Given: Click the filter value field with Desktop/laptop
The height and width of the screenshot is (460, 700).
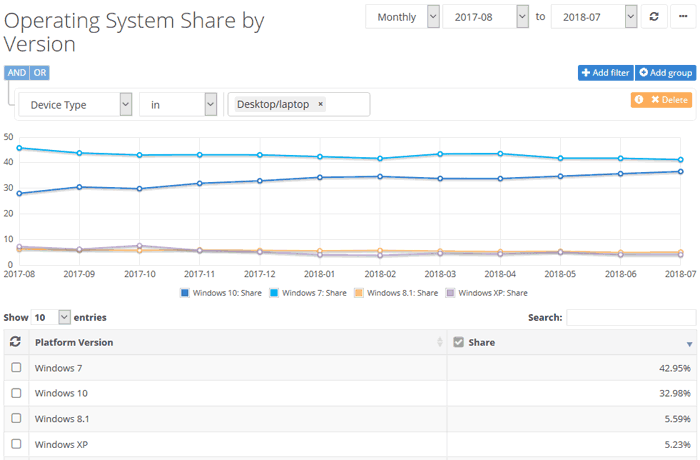Looking at the screenshot, I should (x=299, y=105).
